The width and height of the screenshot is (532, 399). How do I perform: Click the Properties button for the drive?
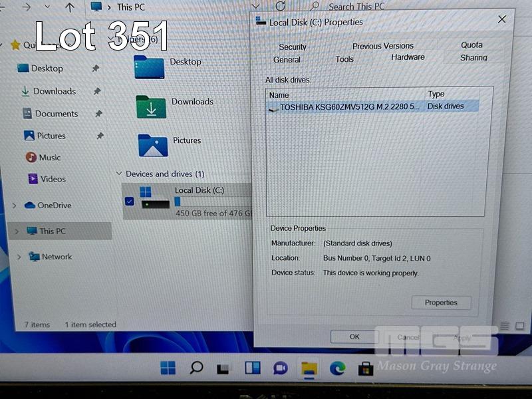click(441, 303)
